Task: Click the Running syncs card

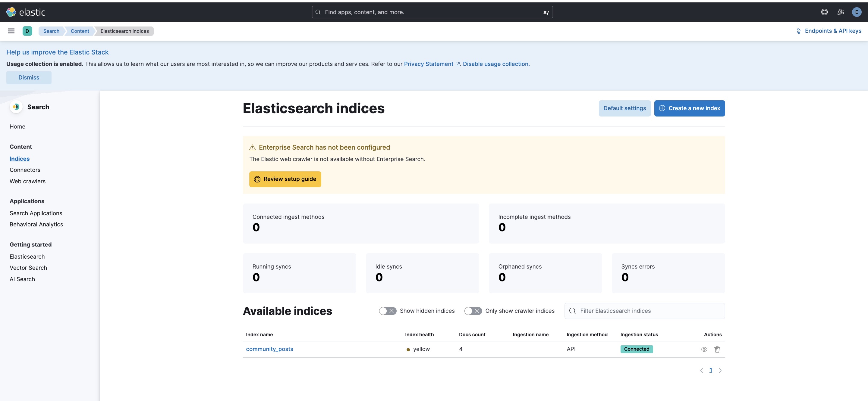Action: tap(300, 273)
